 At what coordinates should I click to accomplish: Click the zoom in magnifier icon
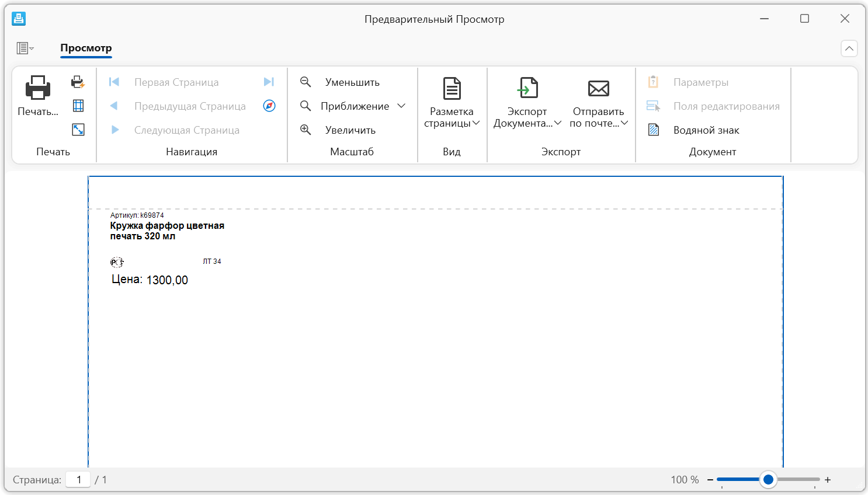point(305,130)
